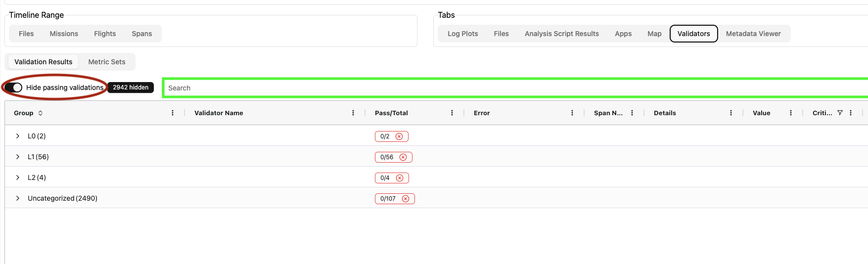Open the Validation Results sub-tab
Viewport: 868px width, 264px height.
[44, 62]
